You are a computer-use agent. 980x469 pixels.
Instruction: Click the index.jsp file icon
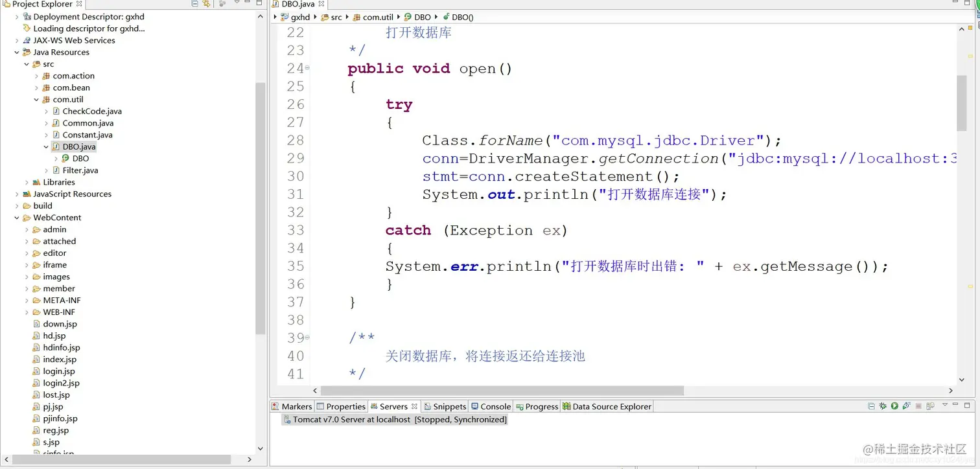pos(37,360)
